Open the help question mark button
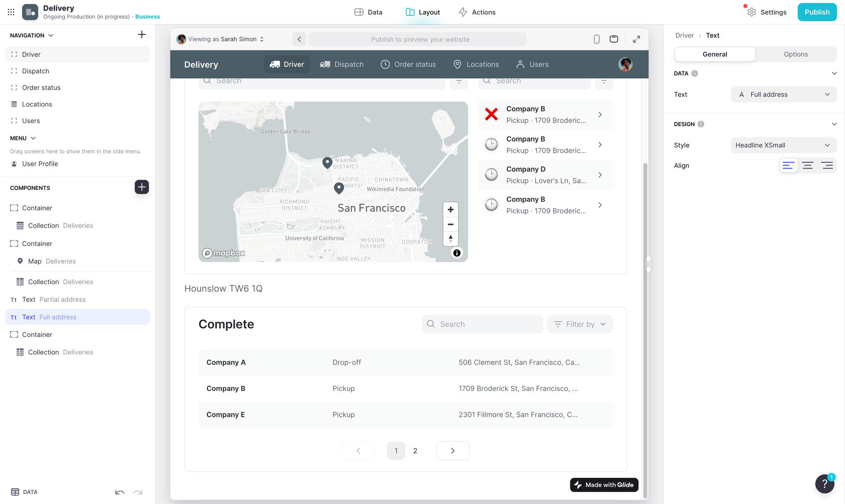Viewport: 845px width, 504px height. pyautogui.click(x=824, y=484)
